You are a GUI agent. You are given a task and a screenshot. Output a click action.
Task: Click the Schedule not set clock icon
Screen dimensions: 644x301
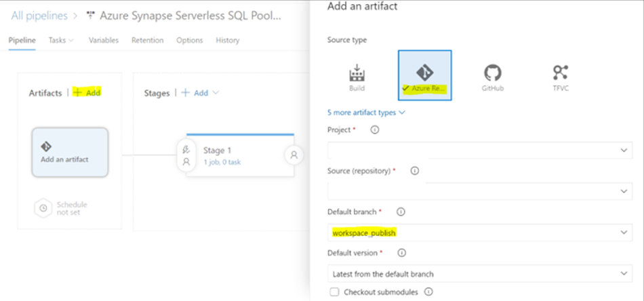coord(43,208)
